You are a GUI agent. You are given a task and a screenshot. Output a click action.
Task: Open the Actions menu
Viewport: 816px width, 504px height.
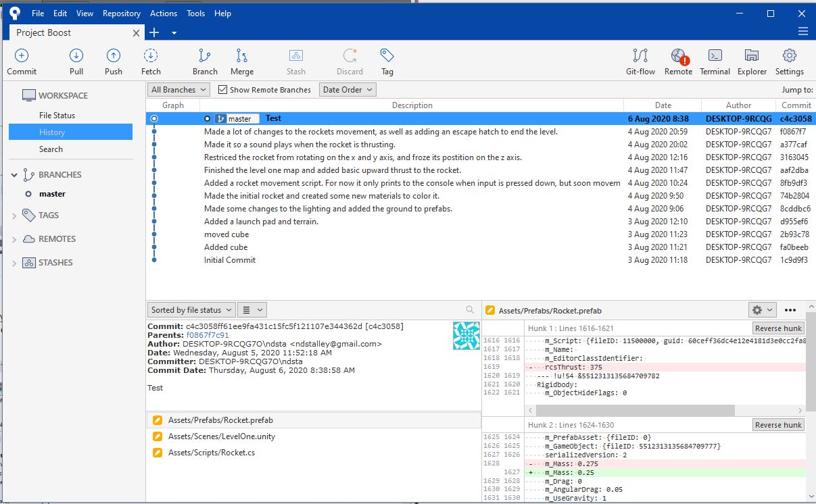(x=164, y=14)
